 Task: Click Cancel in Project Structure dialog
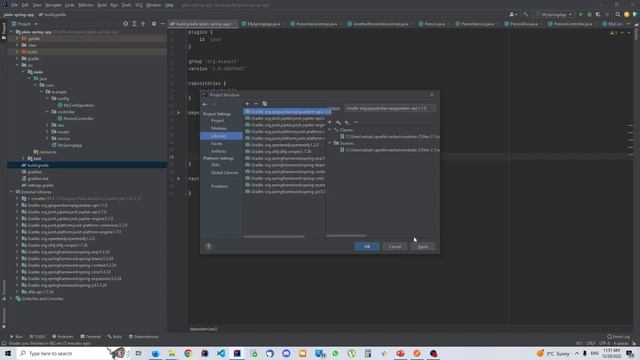[395, 247]
